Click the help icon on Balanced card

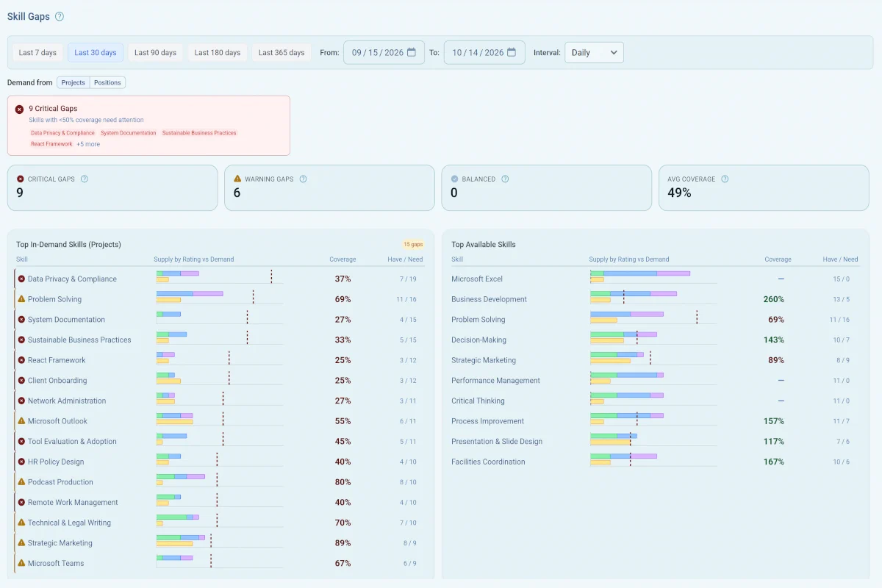[505, 179]
